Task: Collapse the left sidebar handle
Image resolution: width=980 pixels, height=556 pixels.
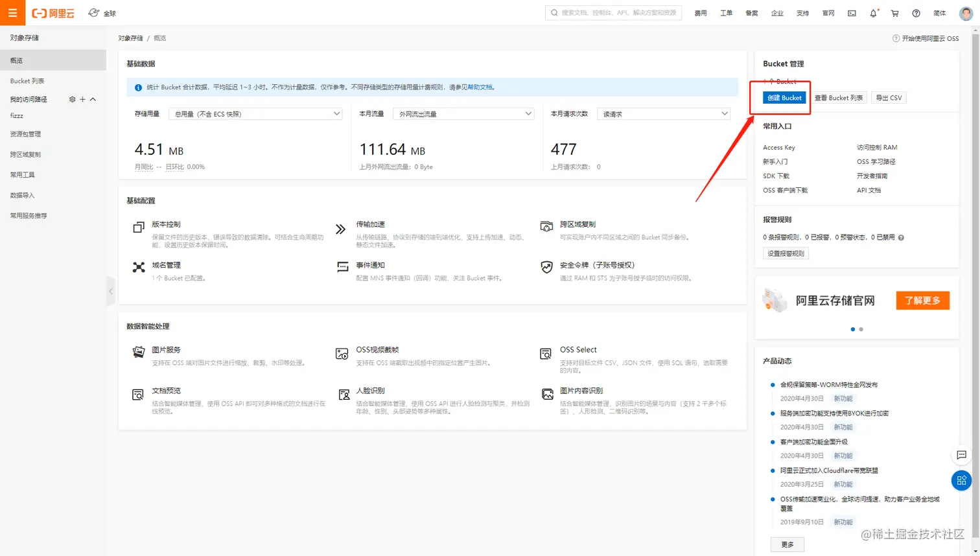Action: (x=110, y=292)
